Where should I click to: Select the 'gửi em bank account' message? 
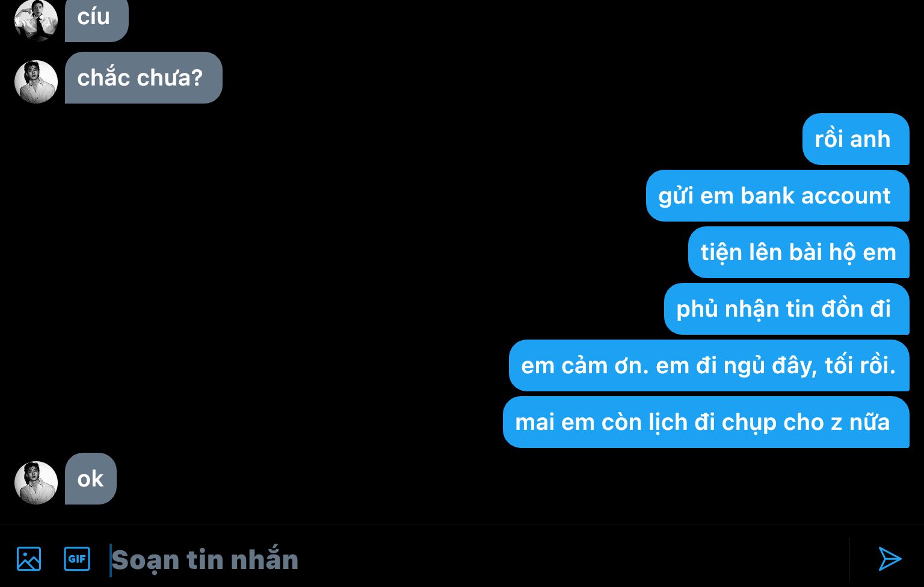coord(778,196)
